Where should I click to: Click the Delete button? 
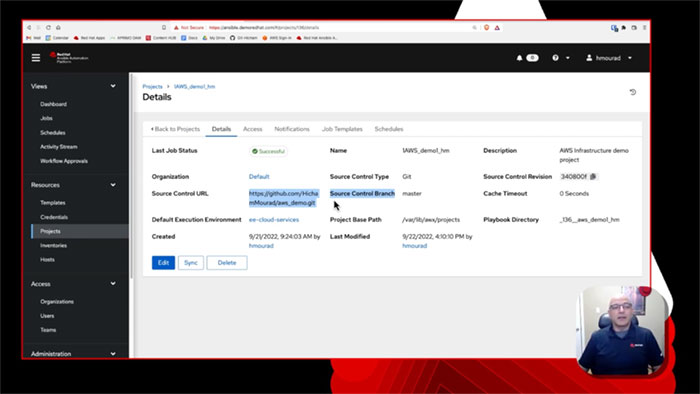tap(227, 262)
